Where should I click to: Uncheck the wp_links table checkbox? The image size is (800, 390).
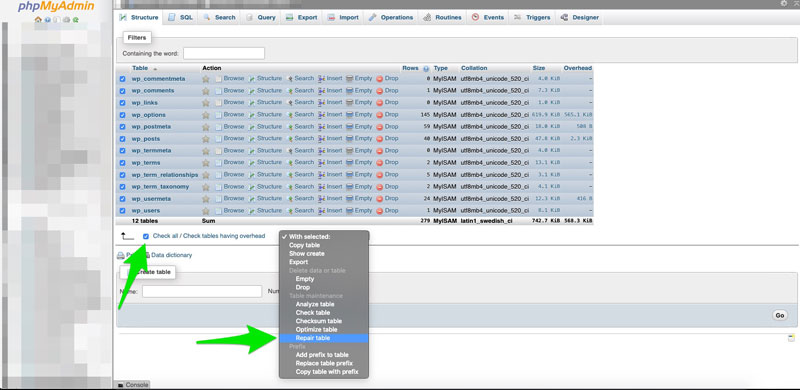pos(122,103)
